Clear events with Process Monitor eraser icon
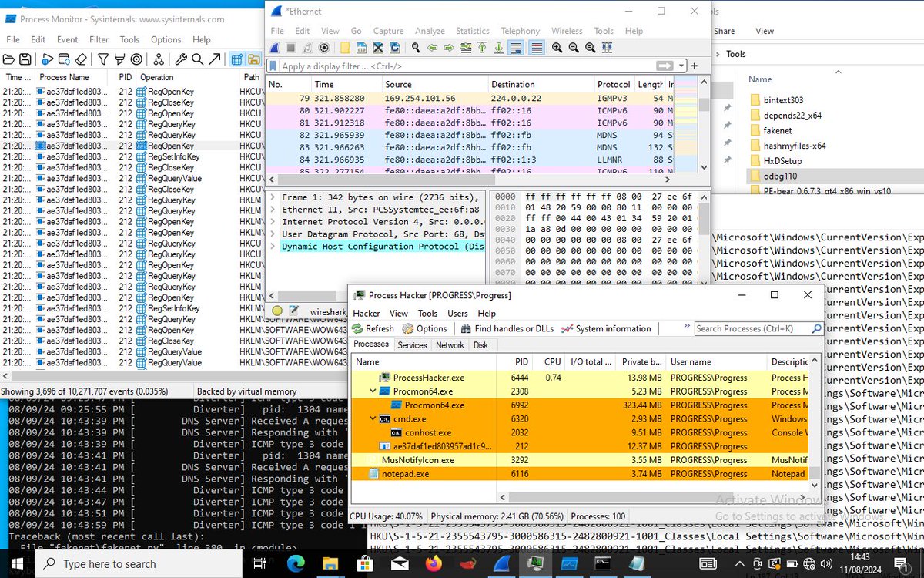Image resolution: width=924 pixels, height=578 pixels. point(81,59)
